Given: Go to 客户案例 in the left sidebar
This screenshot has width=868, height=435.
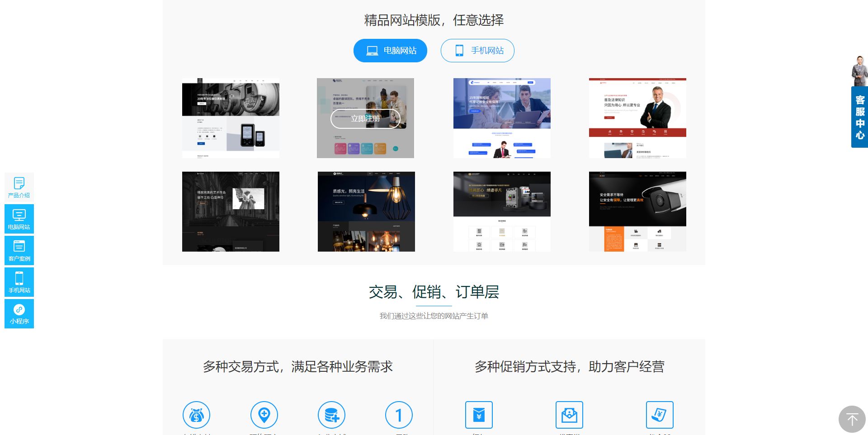Looking at the screenshot, I should point(19,251).
